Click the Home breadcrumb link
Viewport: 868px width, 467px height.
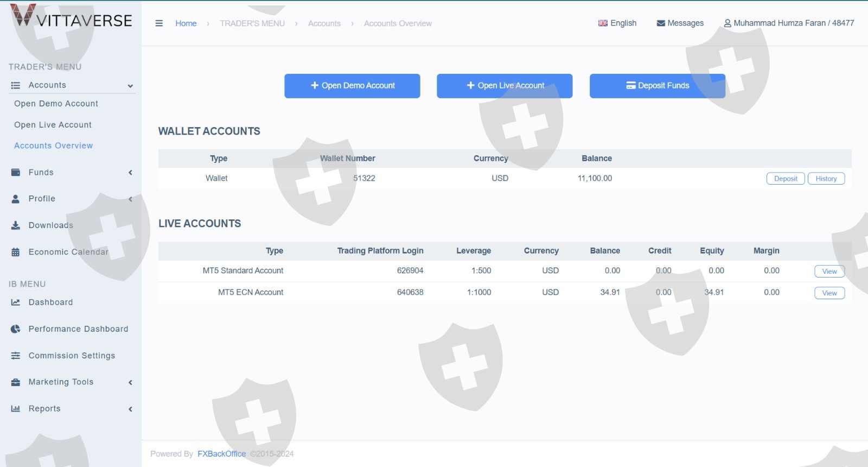point(186,23)
